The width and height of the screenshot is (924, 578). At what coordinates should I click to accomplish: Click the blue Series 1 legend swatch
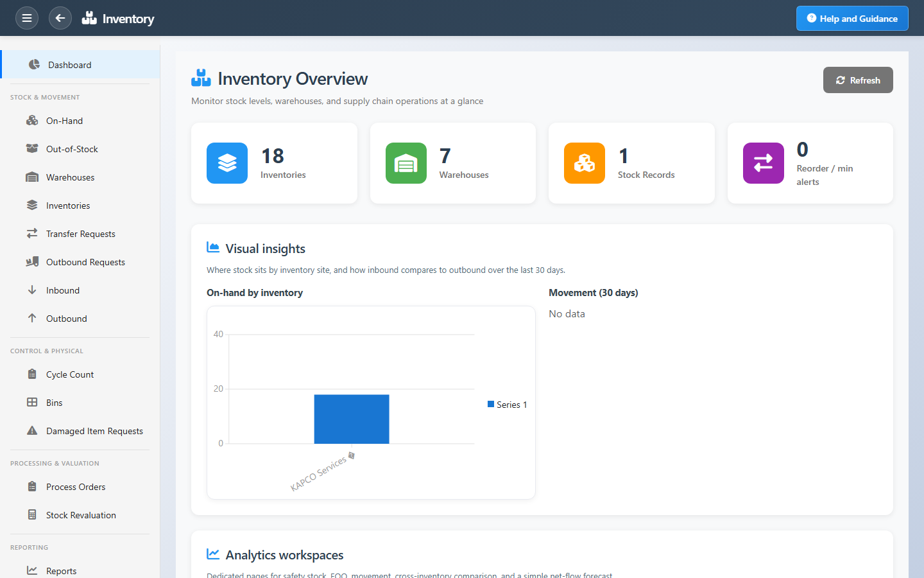pyautogui.click(x=491, y=404)
